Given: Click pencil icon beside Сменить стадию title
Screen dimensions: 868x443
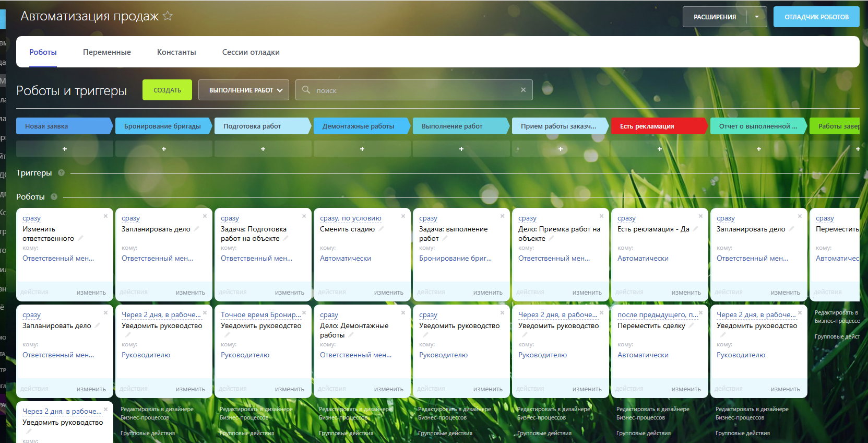Looking at the screenshot, I should tap(381, 229).
